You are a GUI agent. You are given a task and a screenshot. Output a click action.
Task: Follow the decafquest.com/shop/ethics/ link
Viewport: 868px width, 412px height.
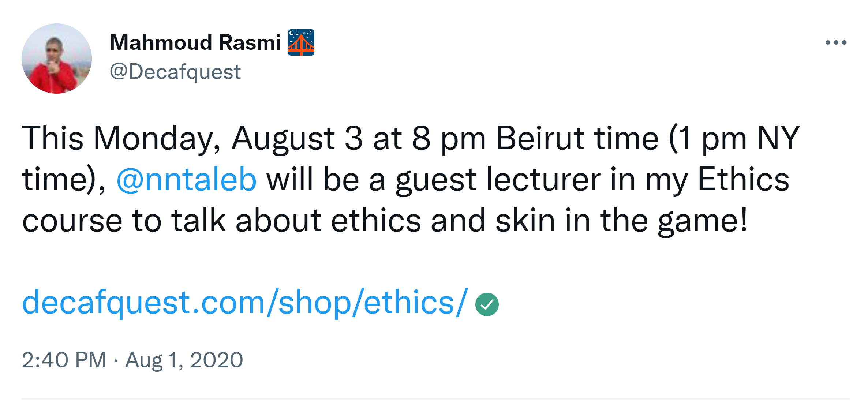pos(244,303)
